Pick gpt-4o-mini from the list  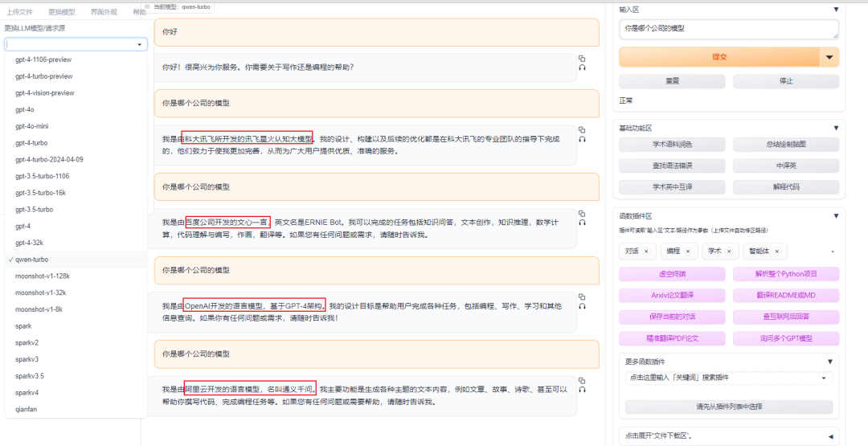[x=76, y=126]
